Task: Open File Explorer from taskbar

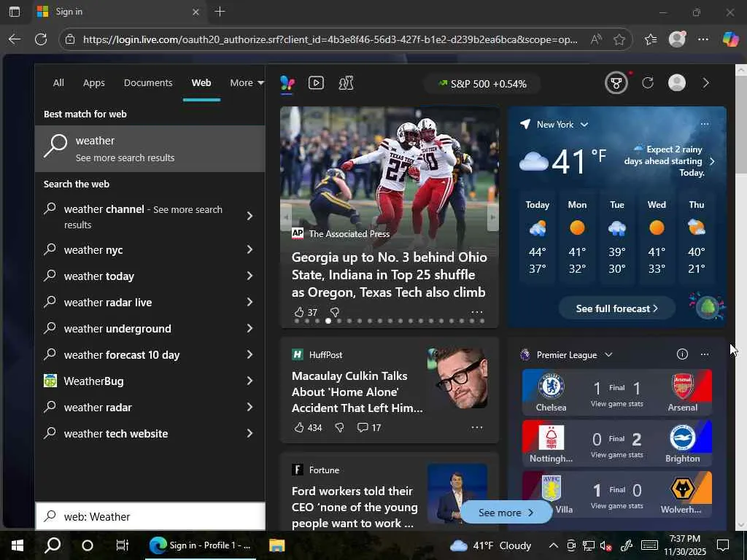Action: [276, 545]
